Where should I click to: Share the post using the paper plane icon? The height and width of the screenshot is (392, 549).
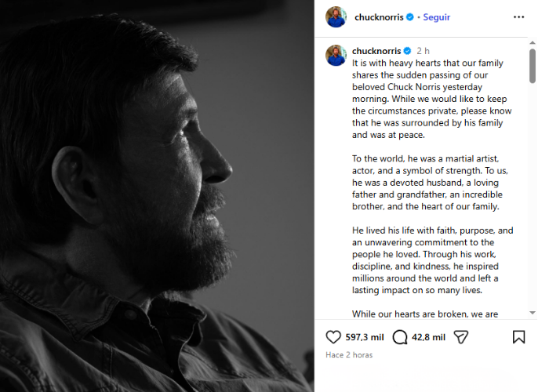pos(461,336)
